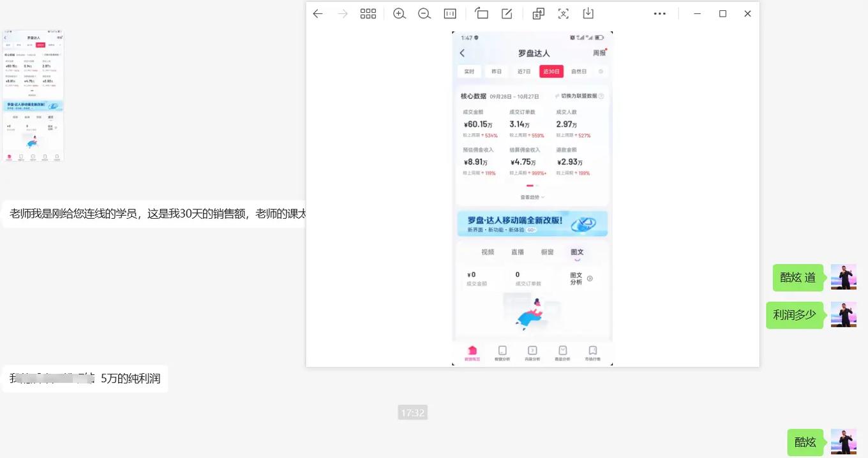Select the 实时 time range tab

pyautogui.click(x=469, y=71)
